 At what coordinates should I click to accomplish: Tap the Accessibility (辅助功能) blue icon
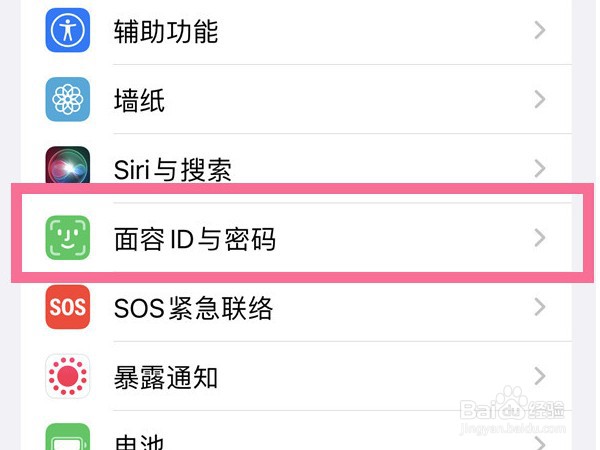click(x=68, y=30)
